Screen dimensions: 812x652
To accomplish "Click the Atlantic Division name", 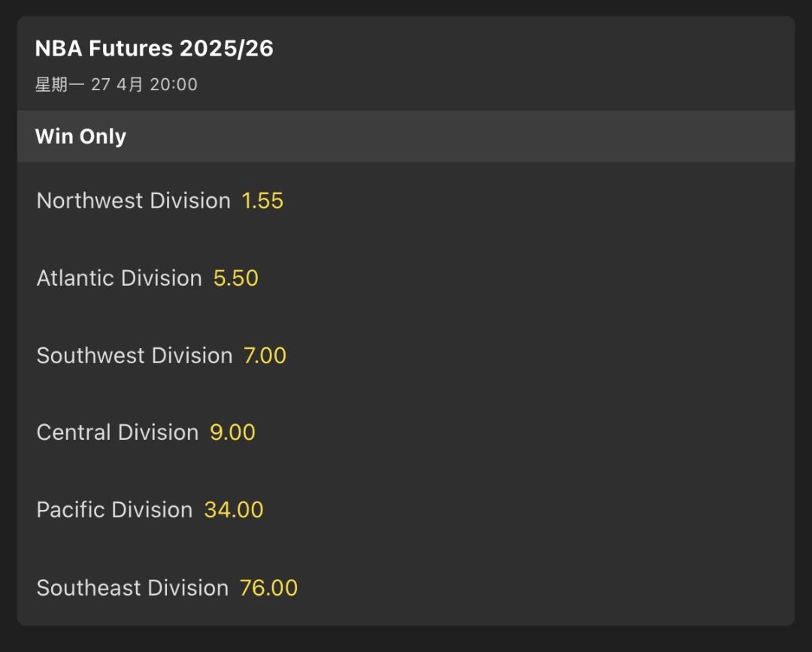I will pyautogui.click(x=119, y=278).
